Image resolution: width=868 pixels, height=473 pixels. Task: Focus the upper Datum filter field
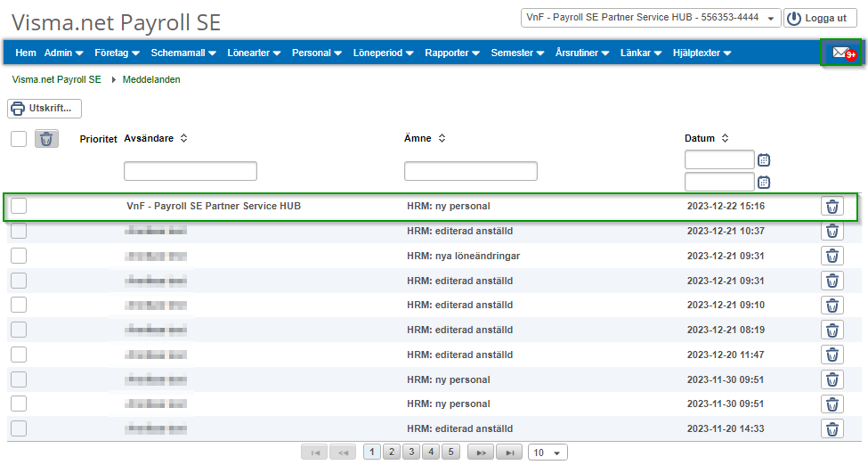point(719,159)
